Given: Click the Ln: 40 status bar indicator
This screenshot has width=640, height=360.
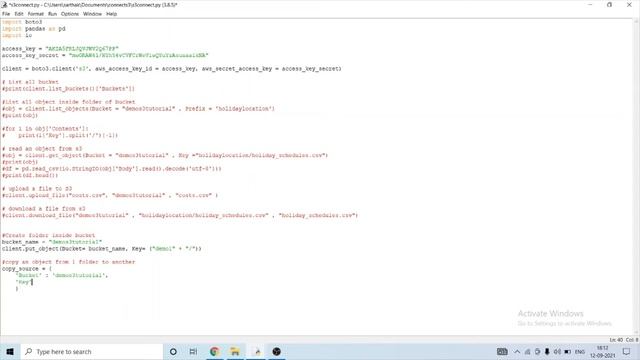Looking at the screenshot, I should pyautogui.click(x=616, y=340).
